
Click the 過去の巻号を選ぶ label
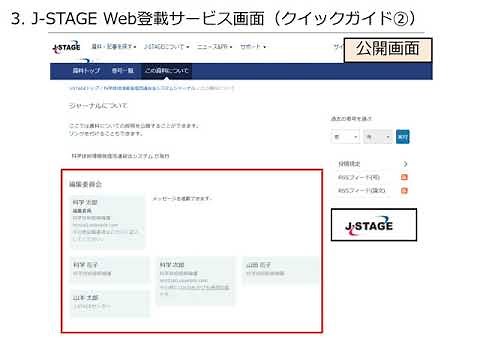click(351, 119)
